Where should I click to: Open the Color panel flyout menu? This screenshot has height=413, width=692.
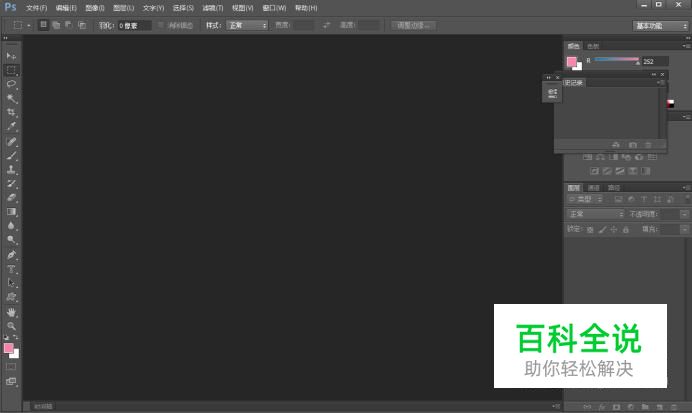pyautogui.click(x=686, y=46)
